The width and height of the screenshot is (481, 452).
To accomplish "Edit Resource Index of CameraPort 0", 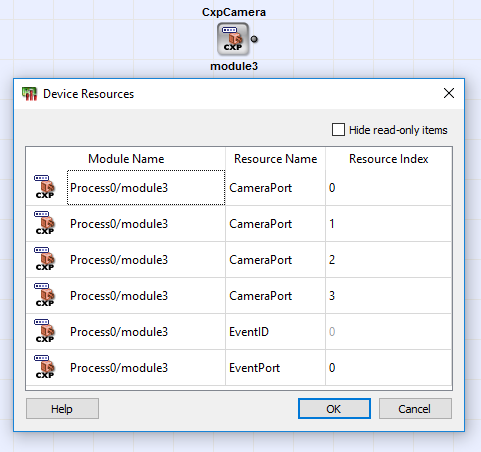I will [x=388, y=188].
